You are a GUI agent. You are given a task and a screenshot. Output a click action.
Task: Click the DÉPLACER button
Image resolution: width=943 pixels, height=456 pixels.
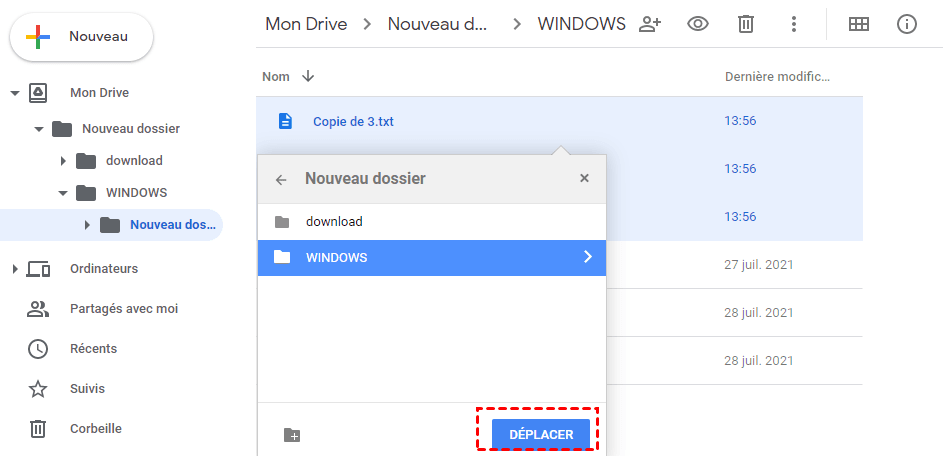[541, 434]
